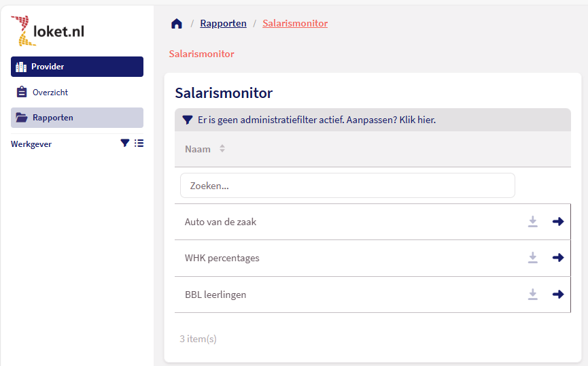Screen dimensions: 588x366
Task: Click the Werkgever filter funnel icon
Action: click(124, 144)
